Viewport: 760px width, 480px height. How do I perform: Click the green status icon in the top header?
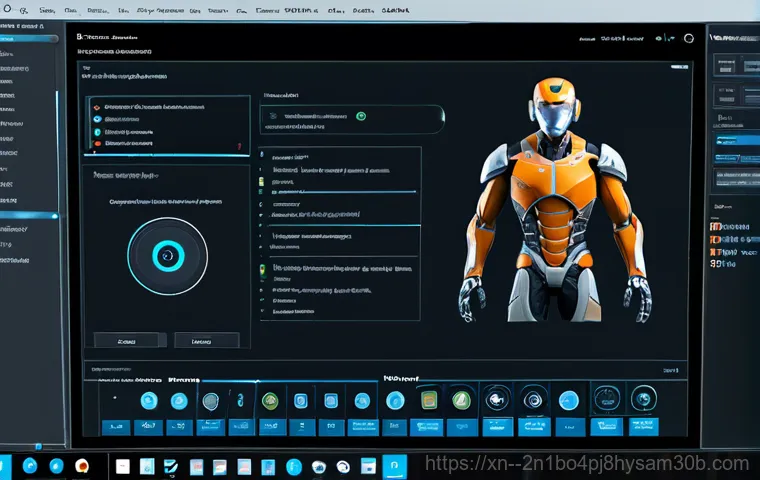(659, 38)
